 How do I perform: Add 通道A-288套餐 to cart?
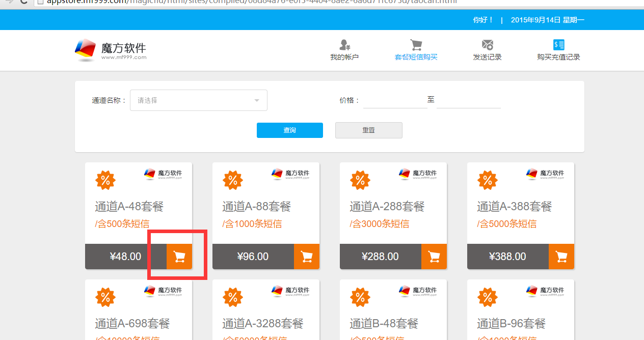[434, 257]
